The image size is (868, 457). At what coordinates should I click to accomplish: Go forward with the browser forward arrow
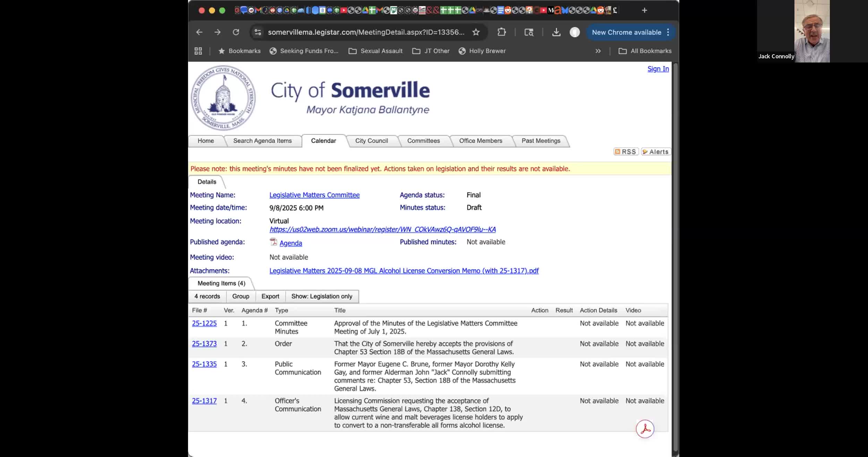218,32
